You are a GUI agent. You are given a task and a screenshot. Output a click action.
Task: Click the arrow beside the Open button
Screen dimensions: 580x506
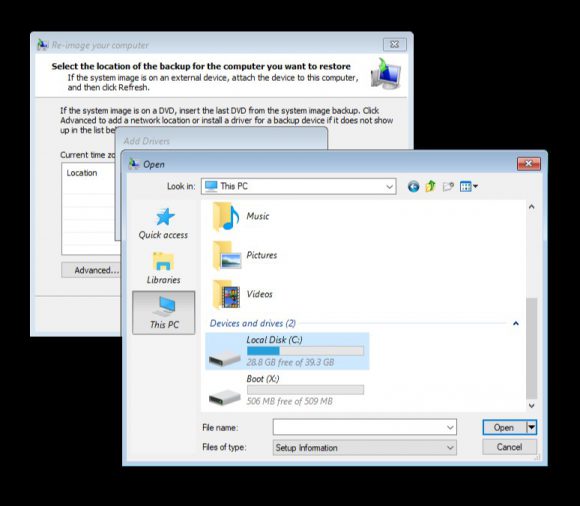click(x=532, y=428)
